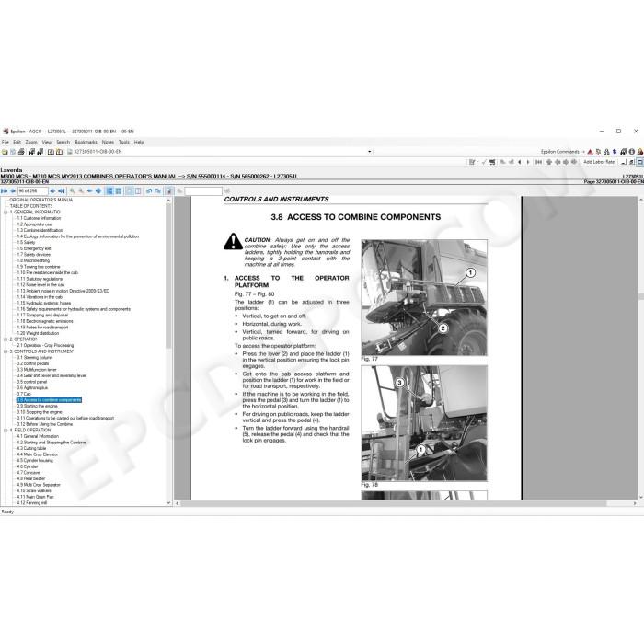Select 3.1 Steering column tree entry
Screen dimensions: 644x644
[x=35, y=358]
